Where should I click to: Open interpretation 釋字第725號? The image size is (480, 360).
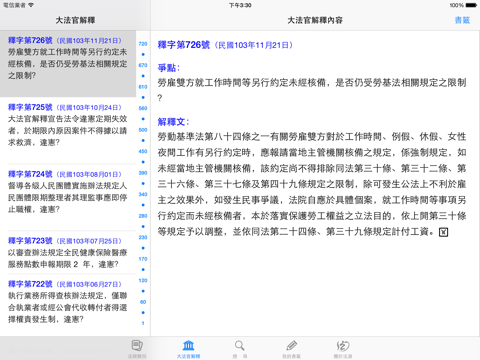68,130
